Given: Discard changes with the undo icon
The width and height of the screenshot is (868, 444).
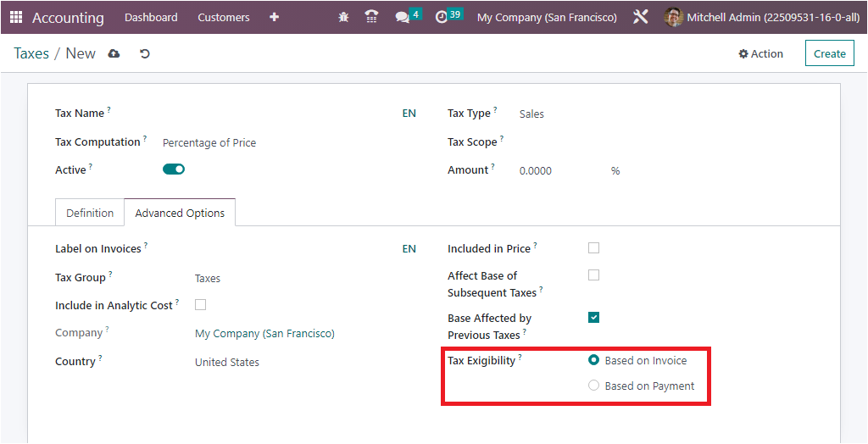Looking at the screenshot, I should [145, 53].
